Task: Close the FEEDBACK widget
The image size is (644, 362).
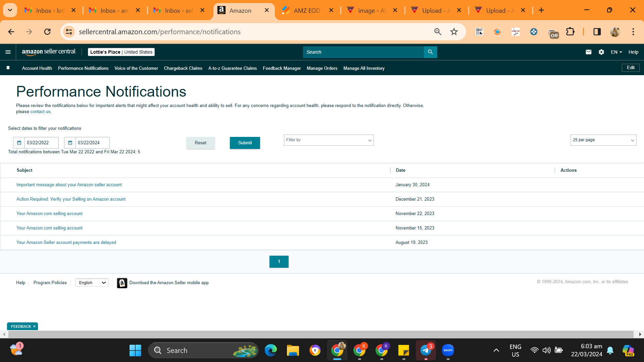Action: [x=34, y=326]
